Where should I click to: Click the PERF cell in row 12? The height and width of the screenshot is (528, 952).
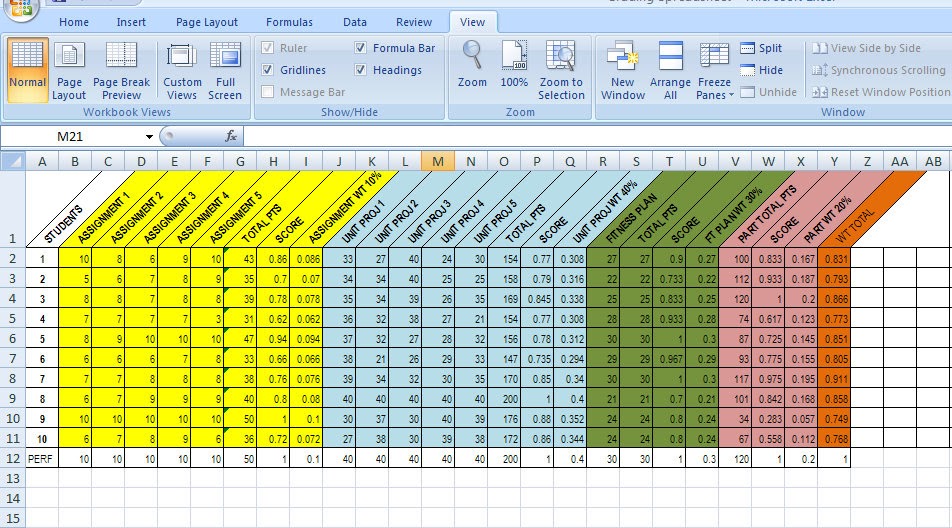(42, 459)
